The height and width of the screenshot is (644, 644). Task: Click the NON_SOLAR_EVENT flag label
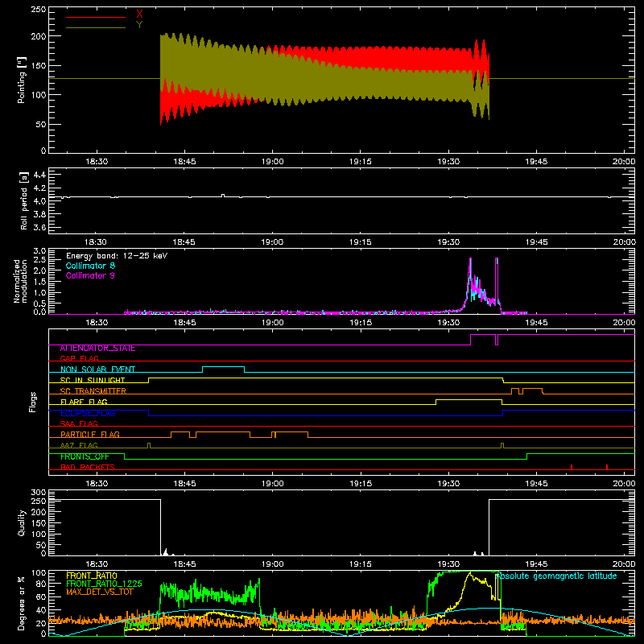click(x=97, y=369)
